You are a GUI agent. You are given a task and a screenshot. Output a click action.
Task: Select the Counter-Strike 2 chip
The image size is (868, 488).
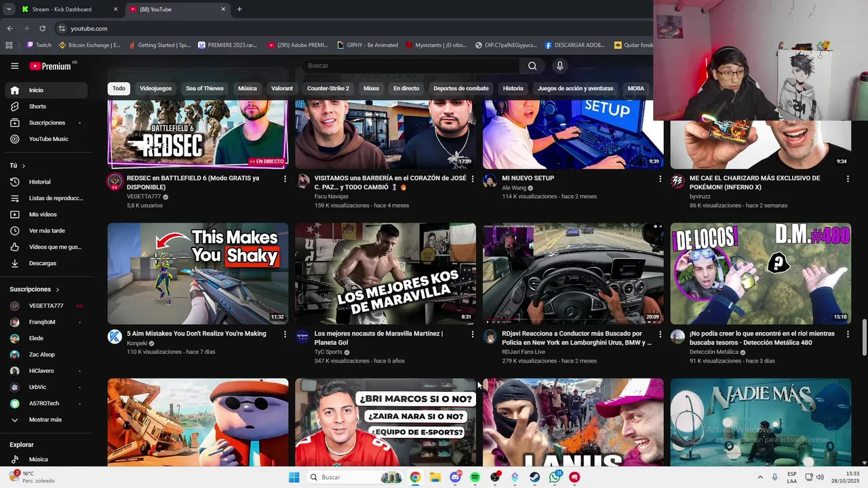(x=328, y=89)
